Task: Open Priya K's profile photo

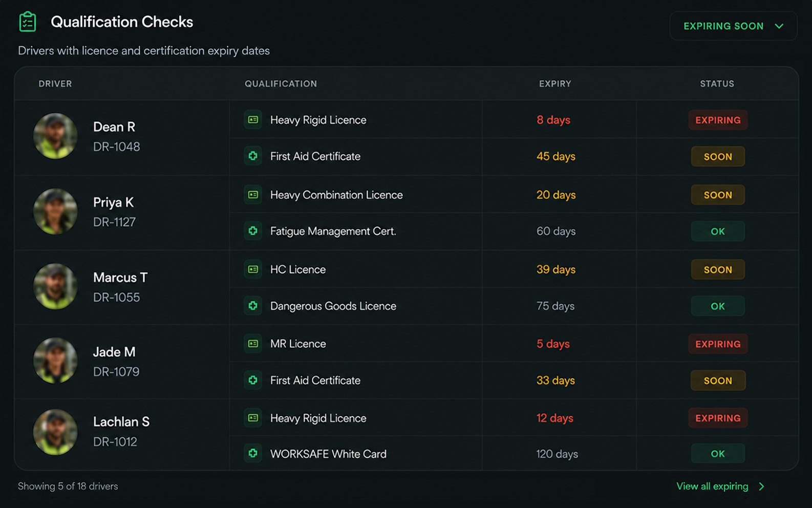Action: pos(55,211)
